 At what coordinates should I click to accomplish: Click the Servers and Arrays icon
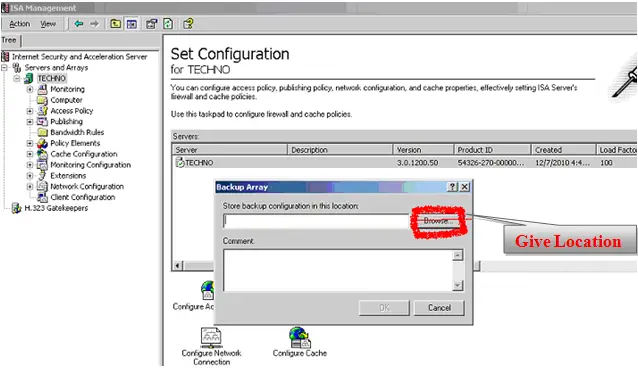tap(17, 68)
